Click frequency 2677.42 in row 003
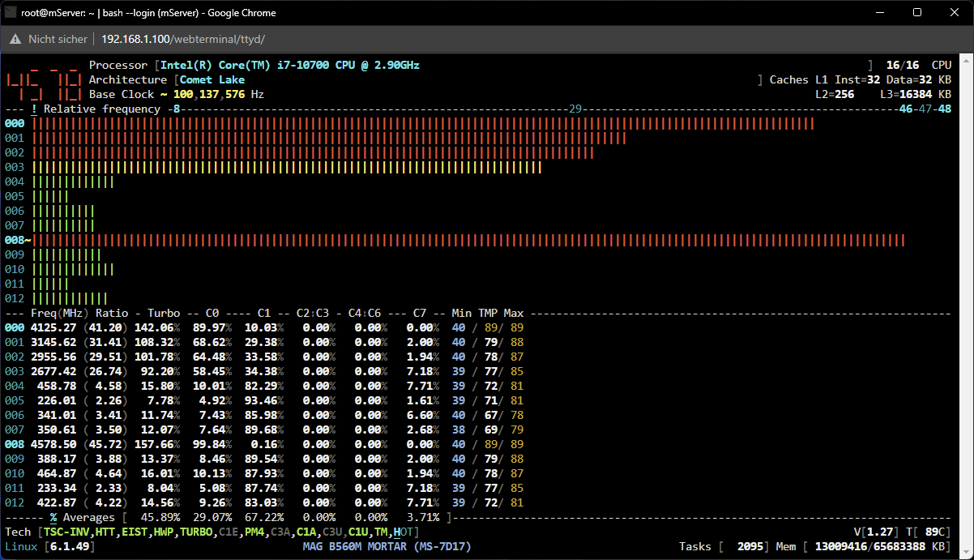 tap(53, 371)
